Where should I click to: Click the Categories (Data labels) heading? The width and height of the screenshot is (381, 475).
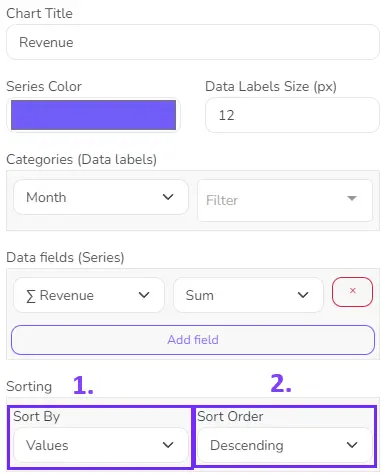pyautogui.click(x=82, y=159)
